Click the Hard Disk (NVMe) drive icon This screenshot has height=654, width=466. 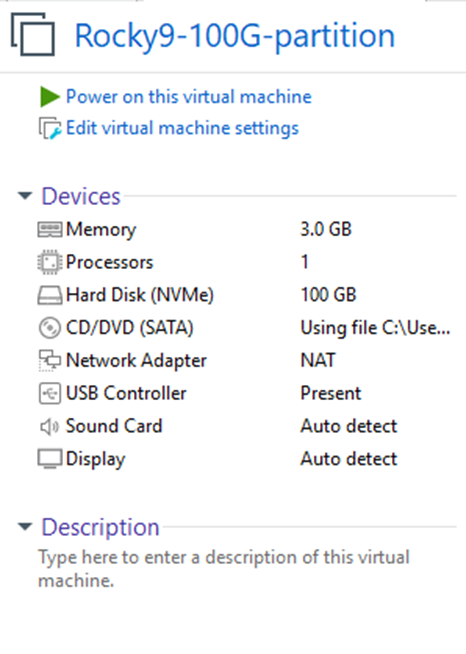(x=50, y=295)
